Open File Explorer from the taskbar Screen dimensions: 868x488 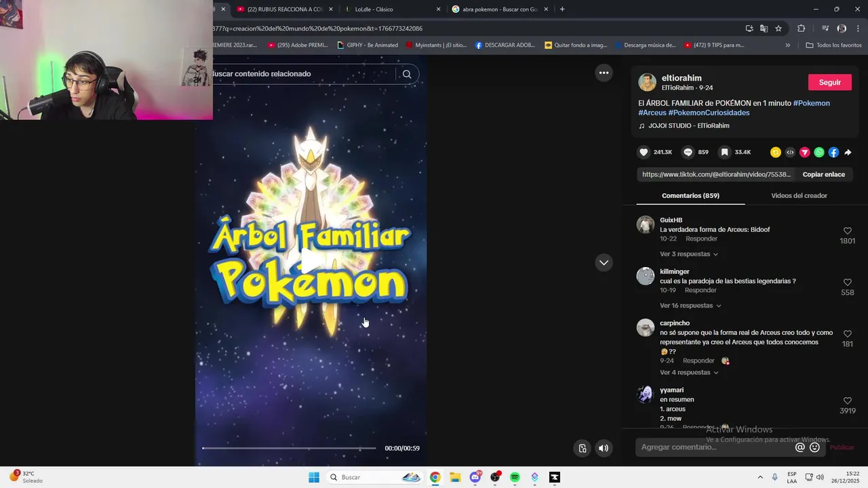pos(455,477)
